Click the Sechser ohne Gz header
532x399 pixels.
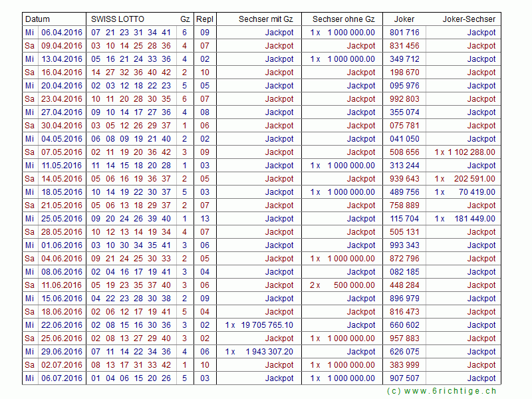343,19
